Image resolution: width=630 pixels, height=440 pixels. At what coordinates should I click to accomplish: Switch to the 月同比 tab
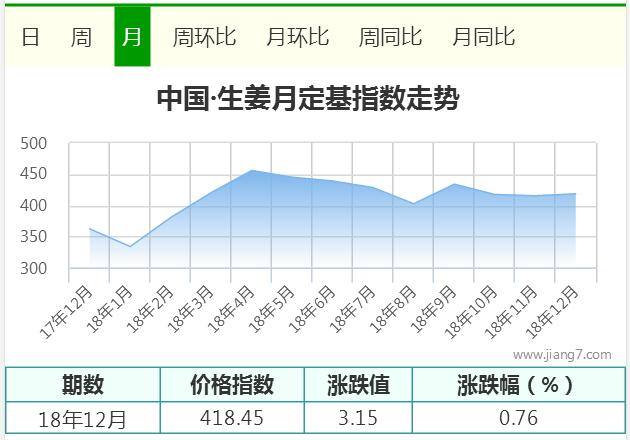click(484, 37)
